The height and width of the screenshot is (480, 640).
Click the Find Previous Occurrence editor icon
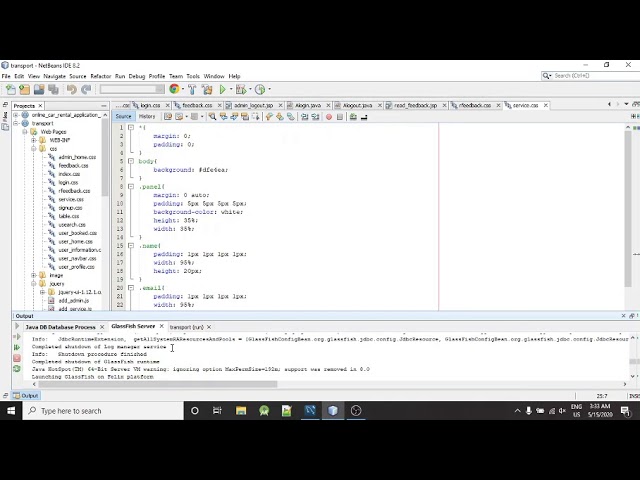[223, 117]
